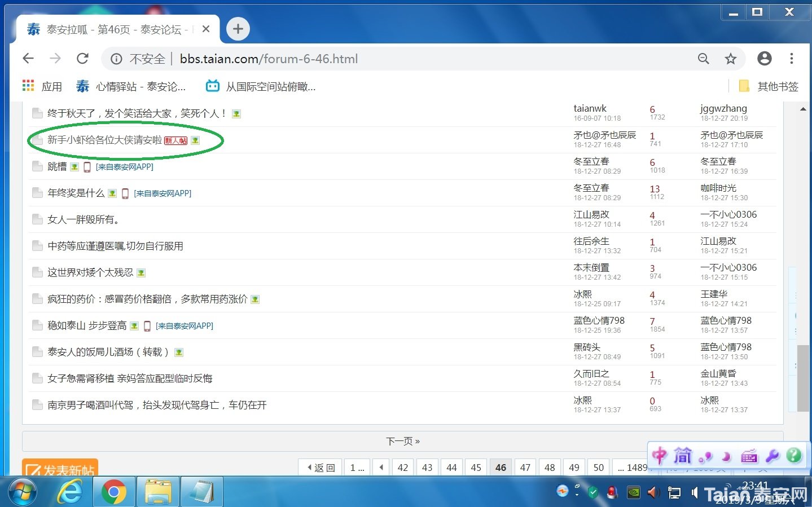Toggle the 简 simplified/traditional mode
This screenshot has height=507, width=812.
click(682, 455)
